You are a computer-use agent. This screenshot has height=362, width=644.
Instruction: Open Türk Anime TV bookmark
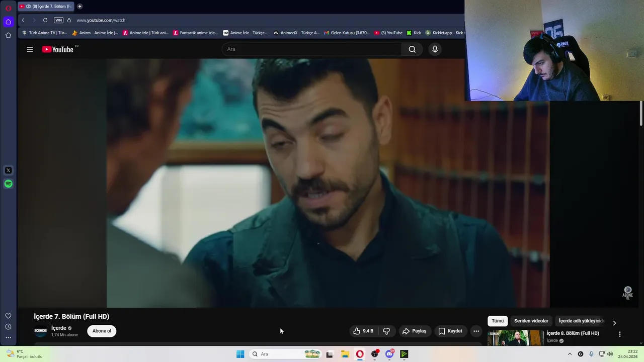click(44, 33)
